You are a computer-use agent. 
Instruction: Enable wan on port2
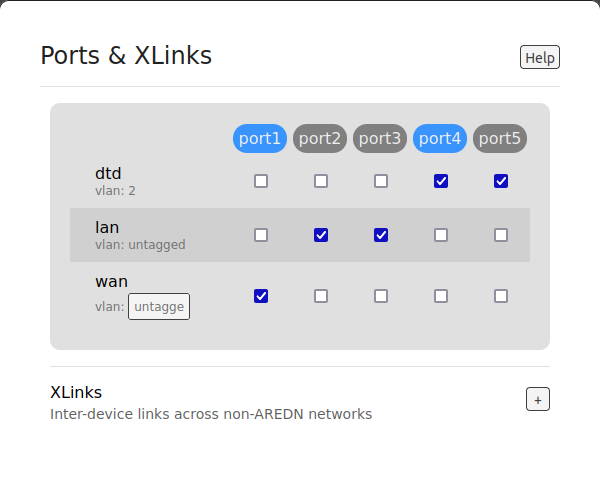pyautogui.click(x=321, y=296)
